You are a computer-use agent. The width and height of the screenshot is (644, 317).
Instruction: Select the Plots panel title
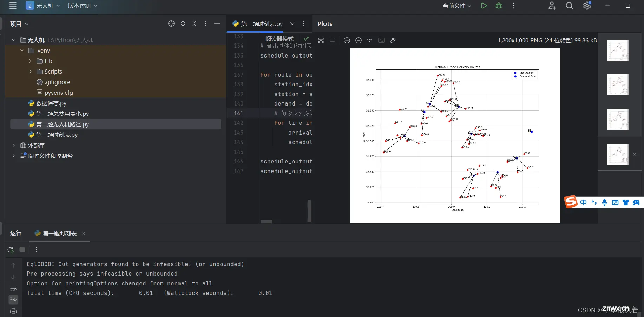pyautogui.click(x=325, y=24)
